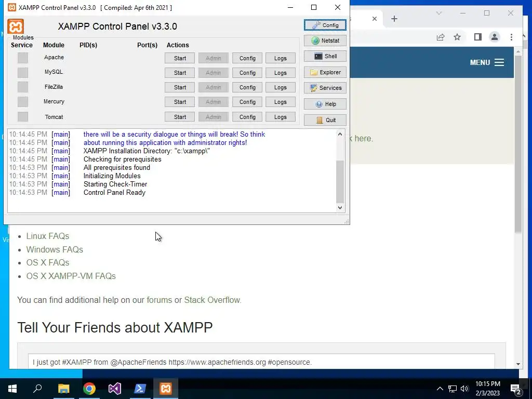
Task: View Tomcat Logs
Action: pos(280,117)
